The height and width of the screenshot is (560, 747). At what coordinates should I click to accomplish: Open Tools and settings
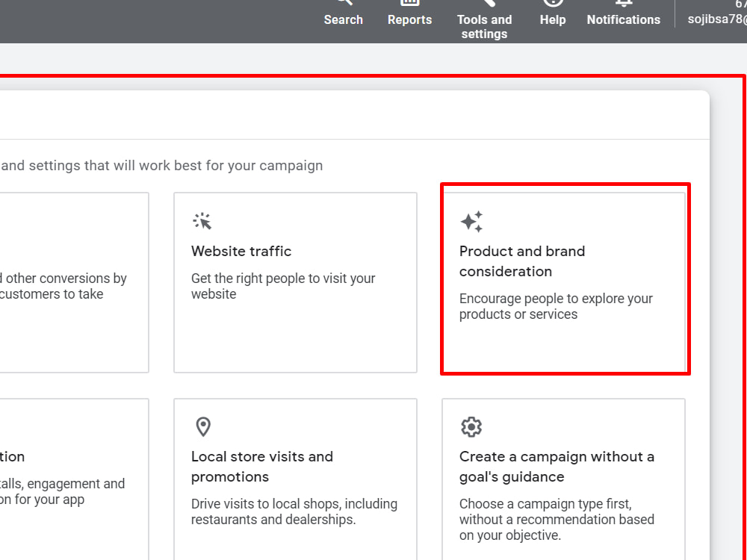tap(484, 20)
